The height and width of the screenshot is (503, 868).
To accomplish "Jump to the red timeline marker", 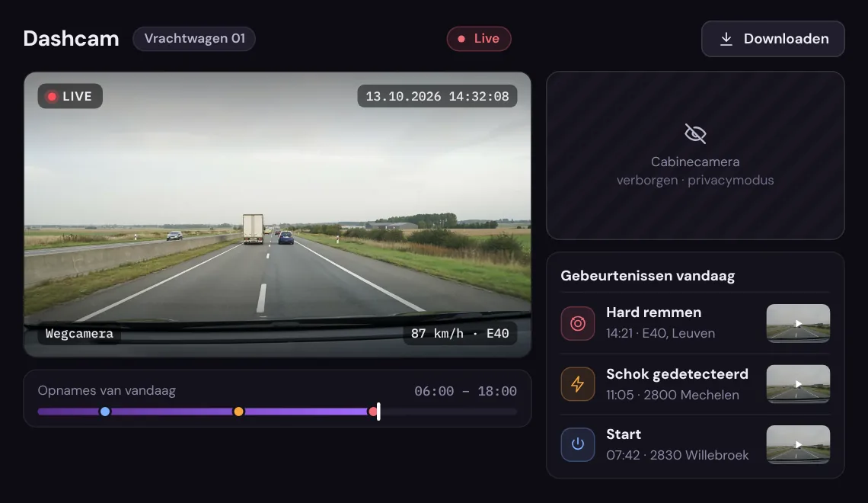I will coord(373,412).
